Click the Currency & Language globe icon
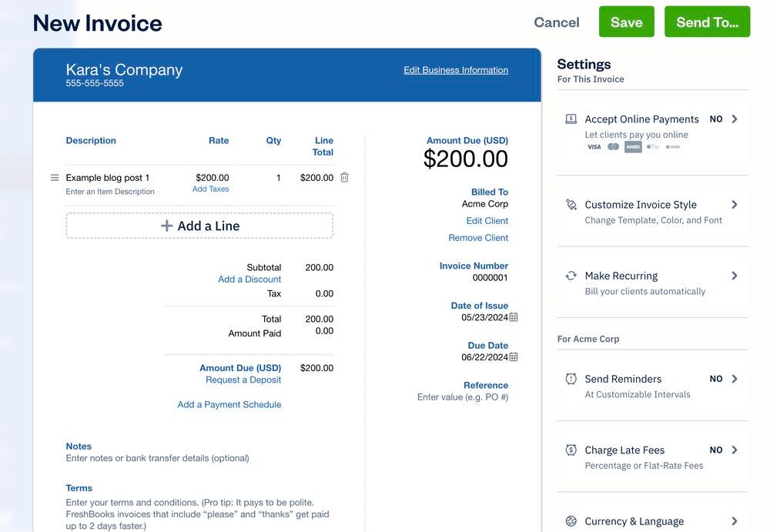Image resolution: width=770 pixels, height=532 pixels. point(571,520)
